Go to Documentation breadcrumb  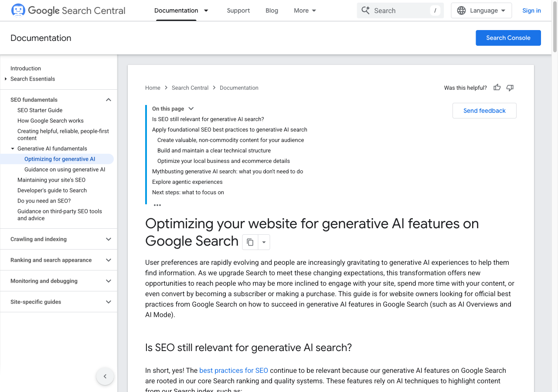tap(239, 88)
